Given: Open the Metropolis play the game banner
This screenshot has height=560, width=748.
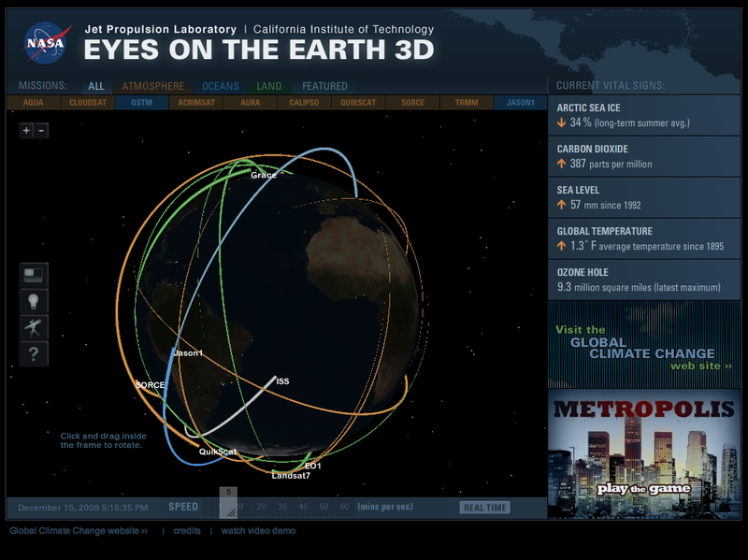Looking at the screenshot, I should point(644,453).
